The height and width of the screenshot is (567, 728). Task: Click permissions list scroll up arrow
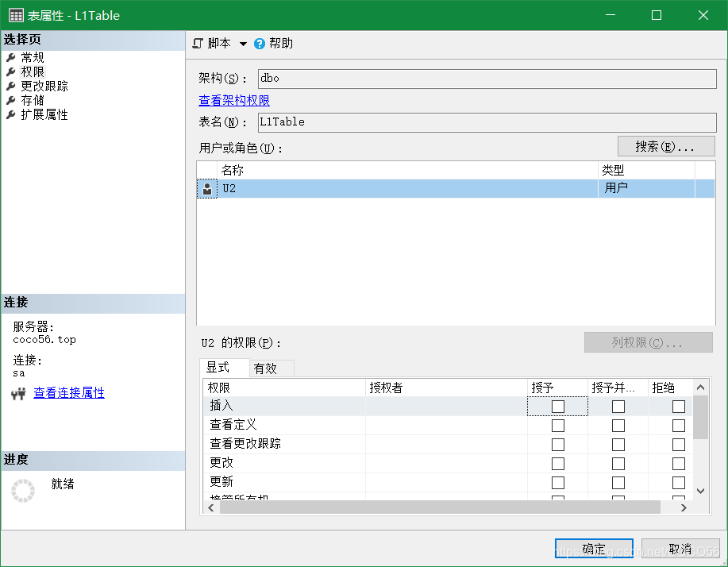point(700,388)
